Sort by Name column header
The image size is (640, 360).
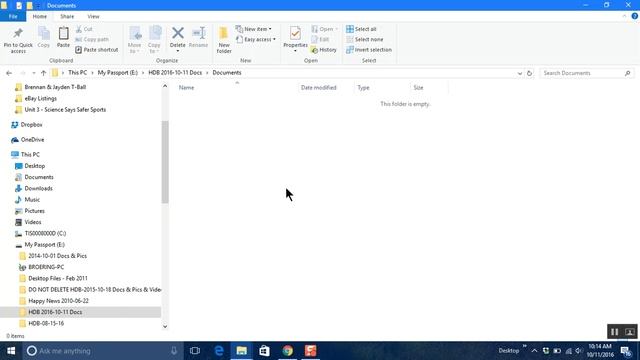[x=187, y=88]
